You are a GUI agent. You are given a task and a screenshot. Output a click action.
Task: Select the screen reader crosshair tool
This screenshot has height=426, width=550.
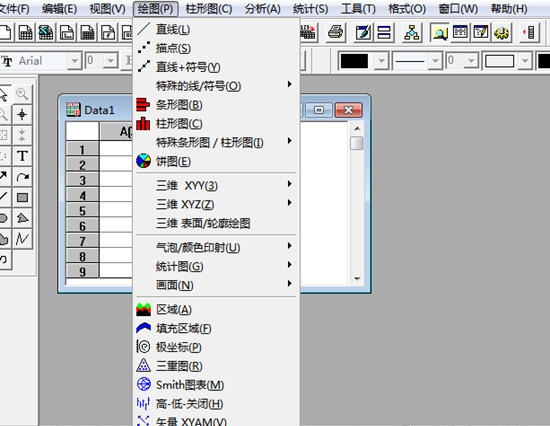coord(22,114)
